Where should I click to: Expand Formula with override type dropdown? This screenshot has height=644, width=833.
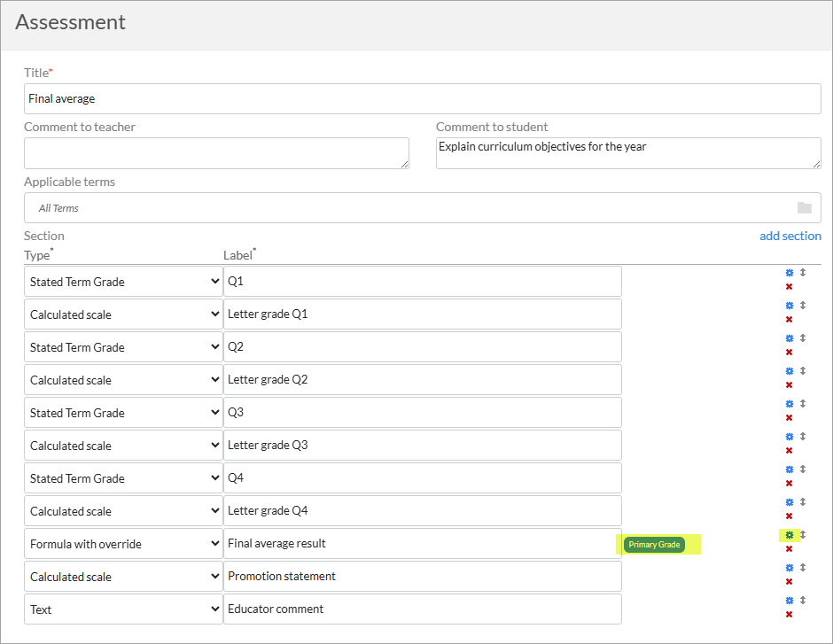(x=123, y=544)
